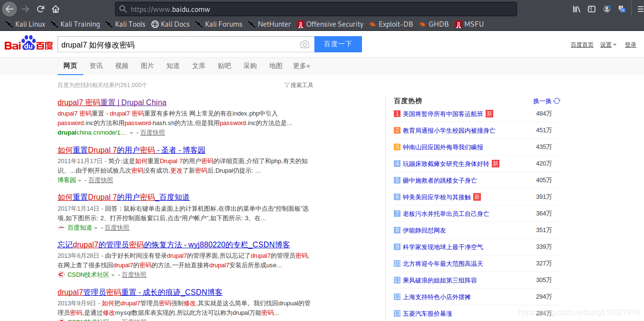
Task: Open result '忘记drupal7的管理员密码的恢复方法' CSDN博客
Action: click(174, 244)
